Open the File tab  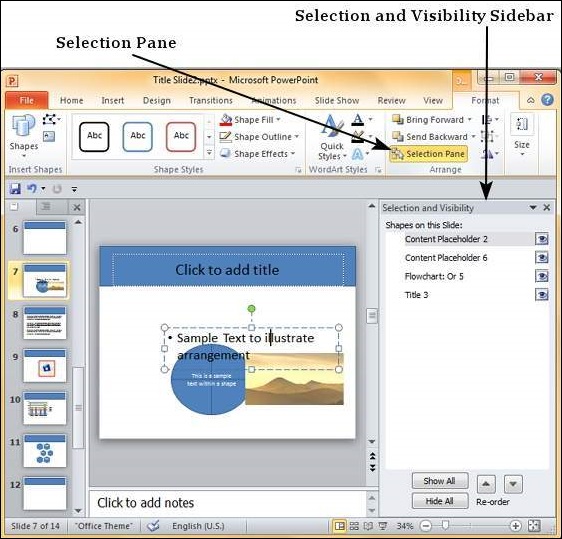point(27,100)
